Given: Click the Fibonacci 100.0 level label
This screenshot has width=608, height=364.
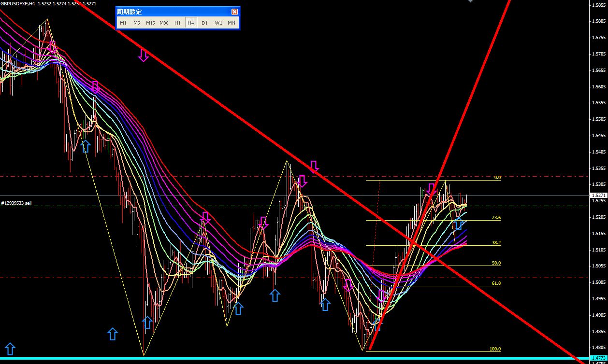Looking at the screenshot, I should pyautogui.click(x=495, y=349).
